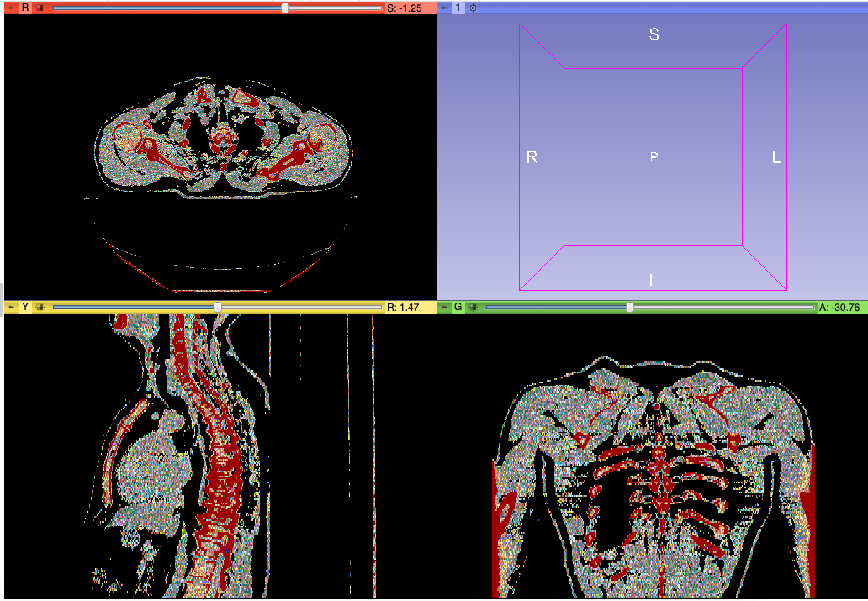Center the 3D view with crosshair icon
This screenshot has height=601, width=868.
click(473, 8)
